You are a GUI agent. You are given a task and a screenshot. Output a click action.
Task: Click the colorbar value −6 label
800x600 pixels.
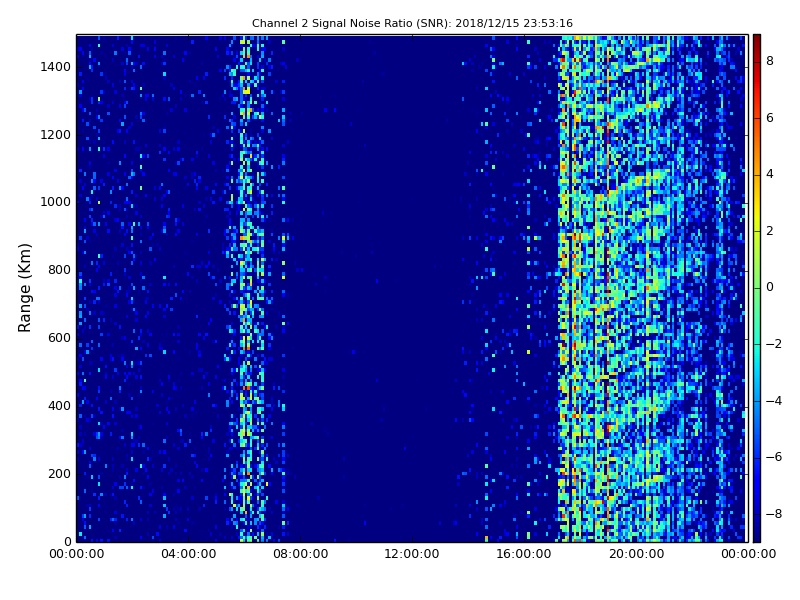(x=774, y=457)
